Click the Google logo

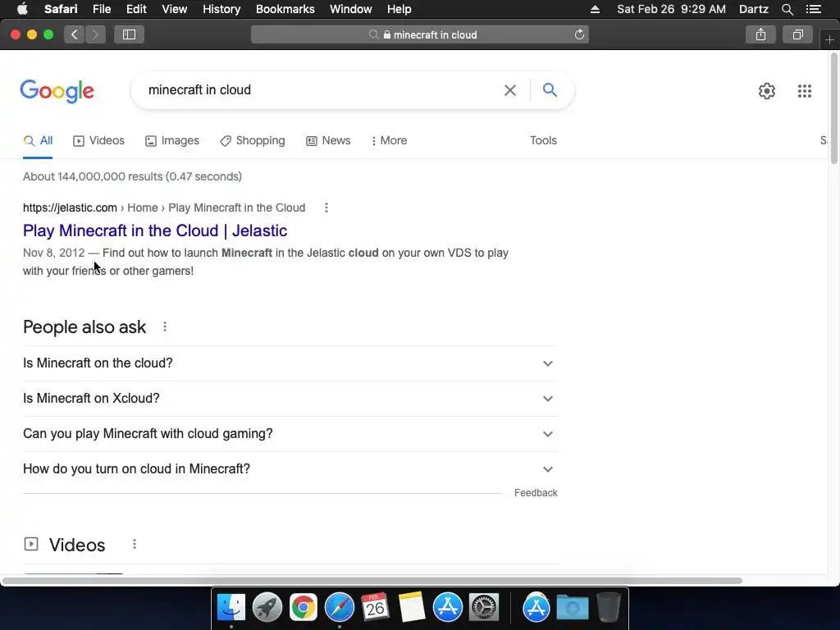57,91
